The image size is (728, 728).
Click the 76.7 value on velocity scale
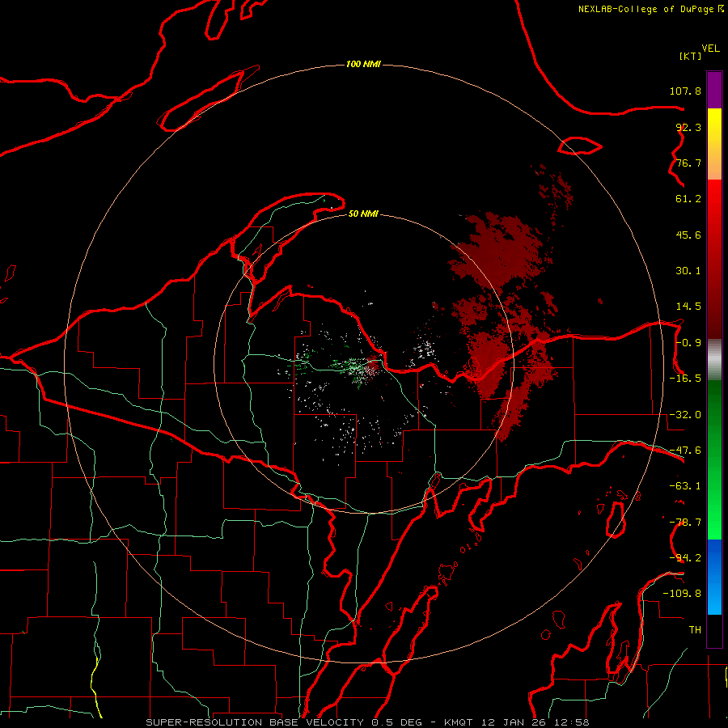[x=688, y=163]
